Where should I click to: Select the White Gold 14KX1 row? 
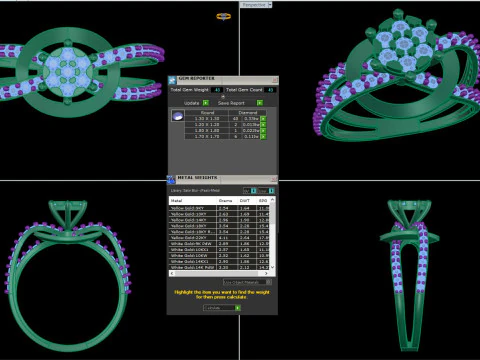point(220,262)
